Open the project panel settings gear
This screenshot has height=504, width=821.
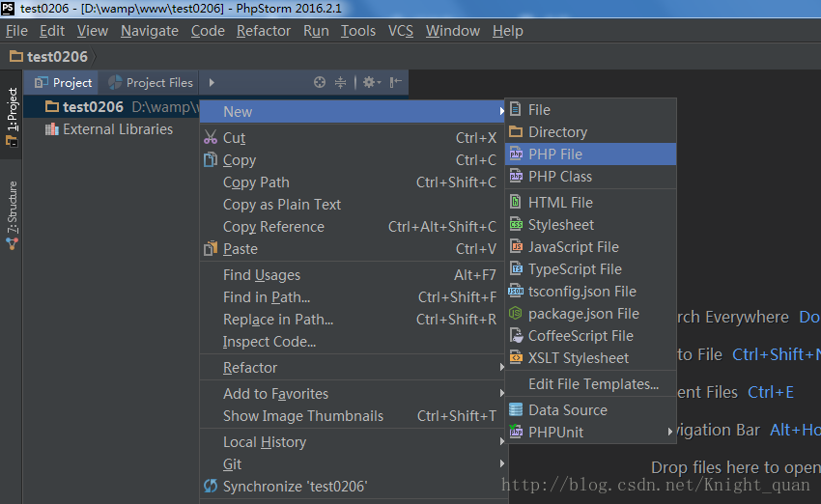[371, 82]
